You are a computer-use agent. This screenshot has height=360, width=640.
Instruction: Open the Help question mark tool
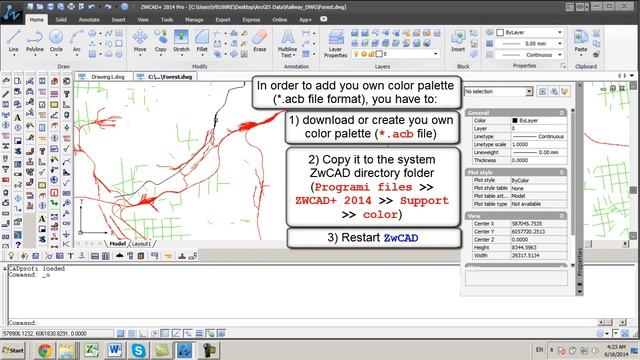(18, 245)
